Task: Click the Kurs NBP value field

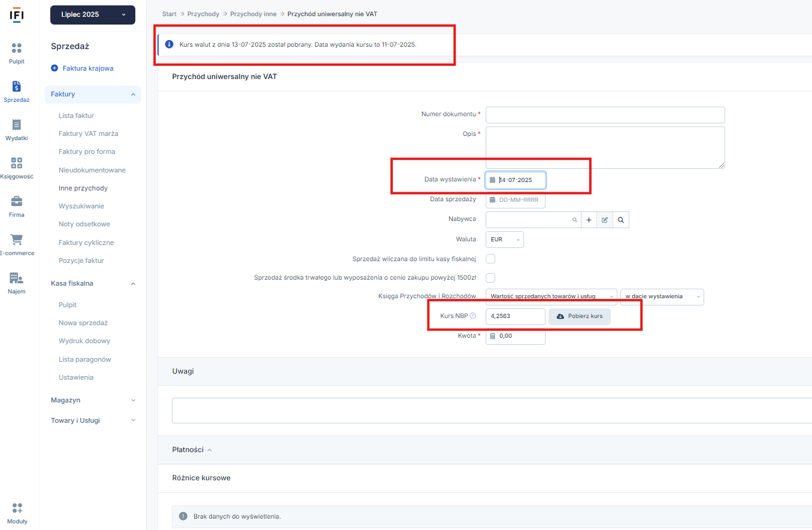Action: click(516, 316)
